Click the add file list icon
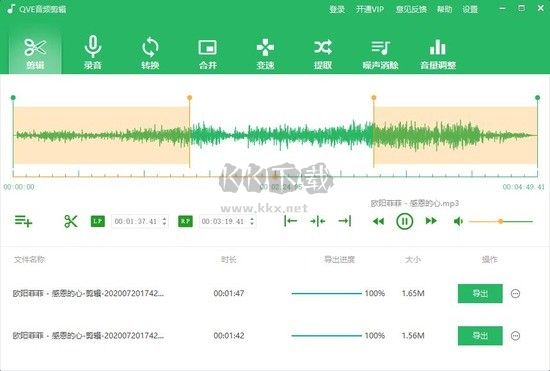The width and height of the screenshot is (550, 371). (x=23, y=221)
